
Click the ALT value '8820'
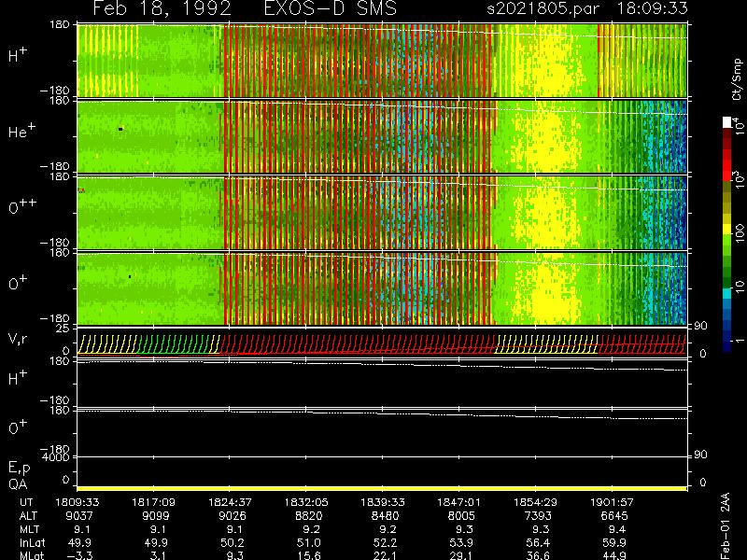[309, 516]
